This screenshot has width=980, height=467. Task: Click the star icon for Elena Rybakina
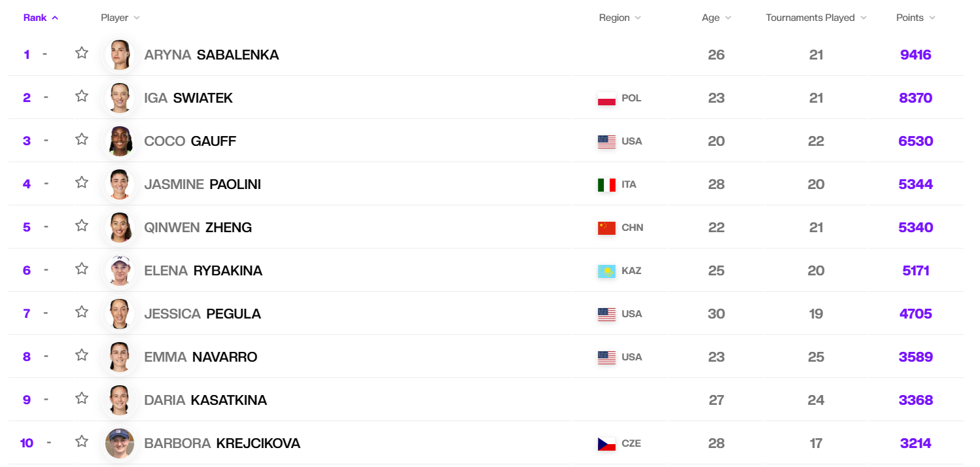[81, 269]
